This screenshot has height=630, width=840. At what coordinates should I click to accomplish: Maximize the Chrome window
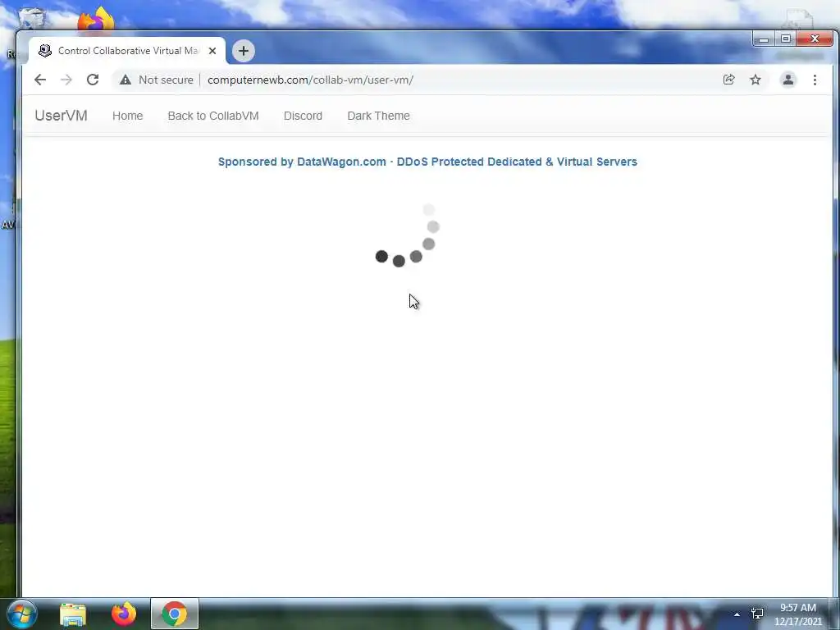(x=785, y=39)
